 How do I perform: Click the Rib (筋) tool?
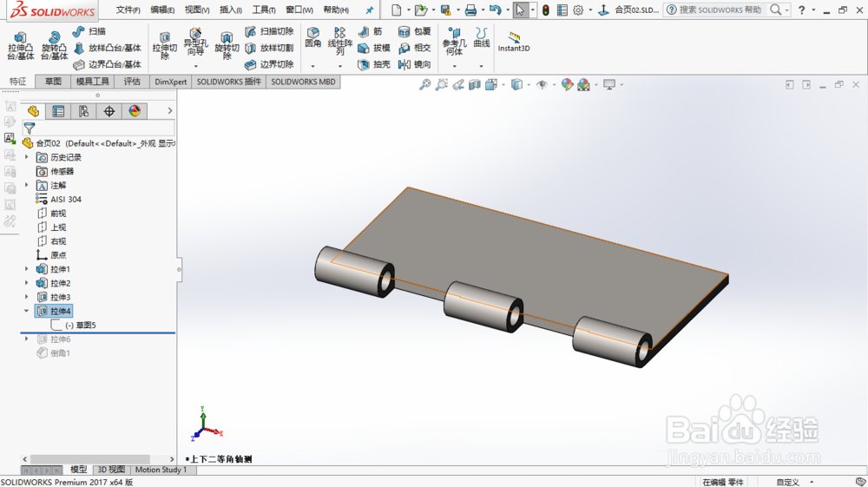371,31
